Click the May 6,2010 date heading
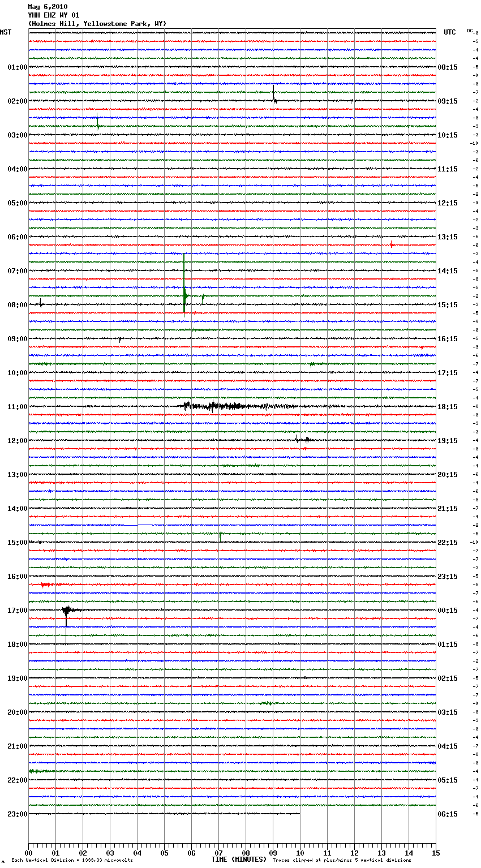 coord(48,7)
